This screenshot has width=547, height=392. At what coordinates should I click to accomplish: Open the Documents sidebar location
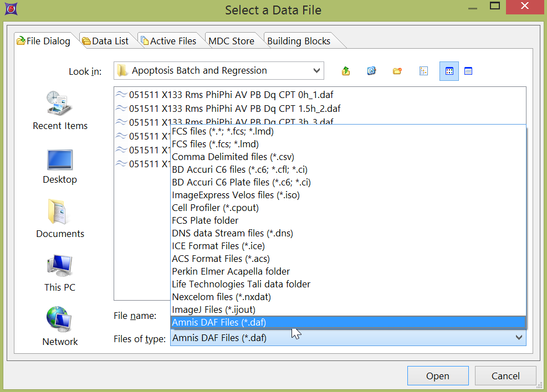point(60,219)
